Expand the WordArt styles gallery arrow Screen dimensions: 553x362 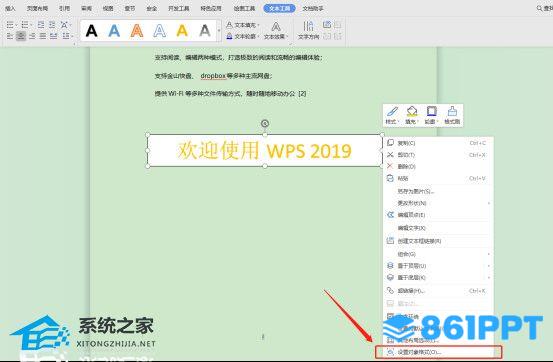pyautogui.click(x=219, y=31)
